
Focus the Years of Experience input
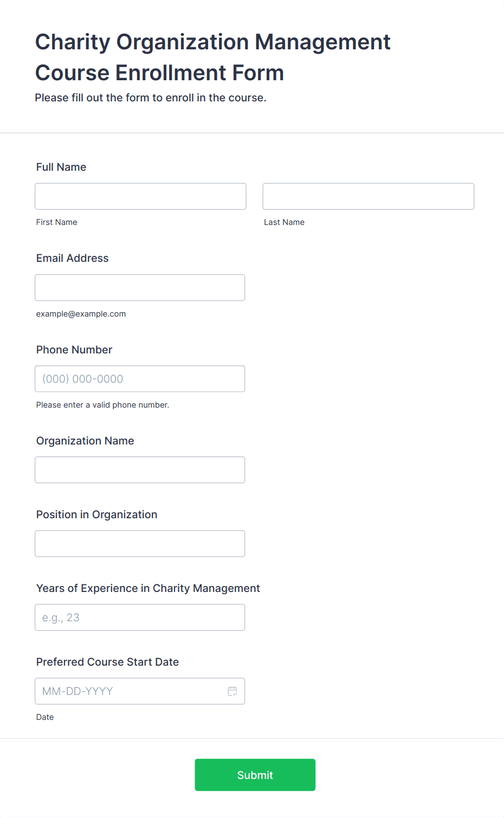[x=140, y=617]
